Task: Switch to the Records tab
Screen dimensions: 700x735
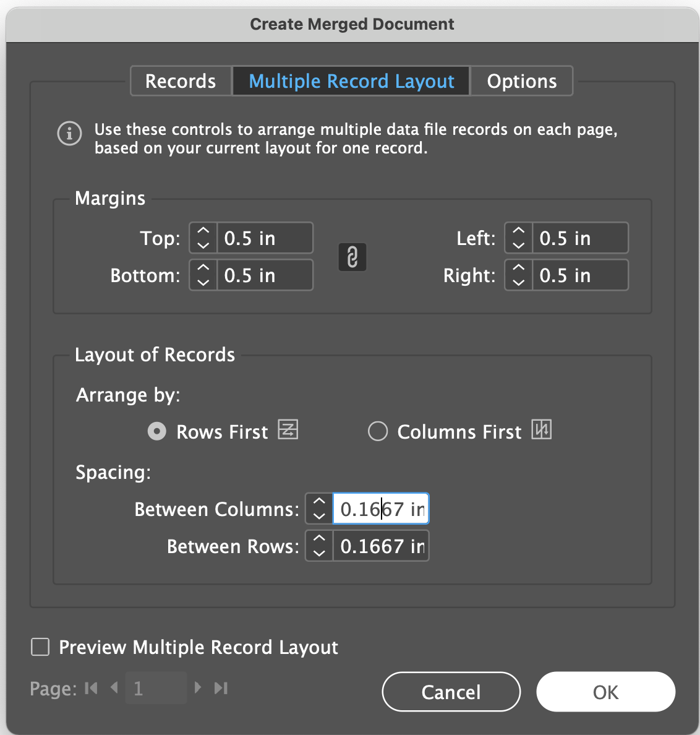Action: click(x=180, y=80)
